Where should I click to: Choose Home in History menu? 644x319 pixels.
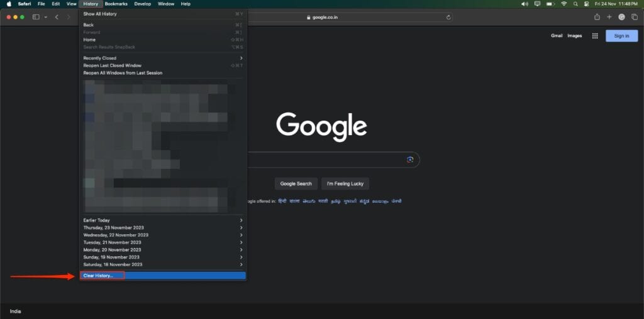163,40
